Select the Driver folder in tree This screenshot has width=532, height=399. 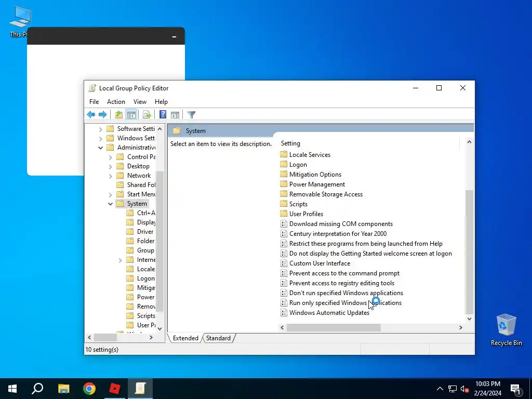140,232
